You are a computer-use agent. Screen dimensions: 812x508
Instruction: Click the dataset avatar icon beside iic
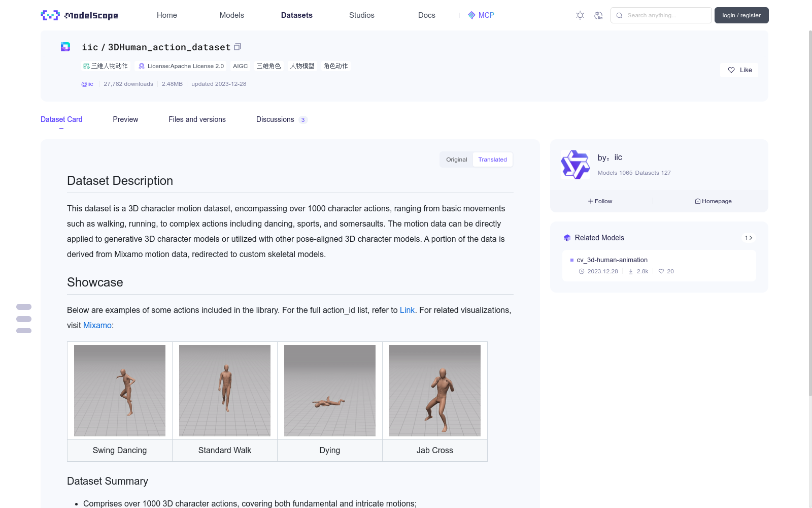tap(65, 47)
